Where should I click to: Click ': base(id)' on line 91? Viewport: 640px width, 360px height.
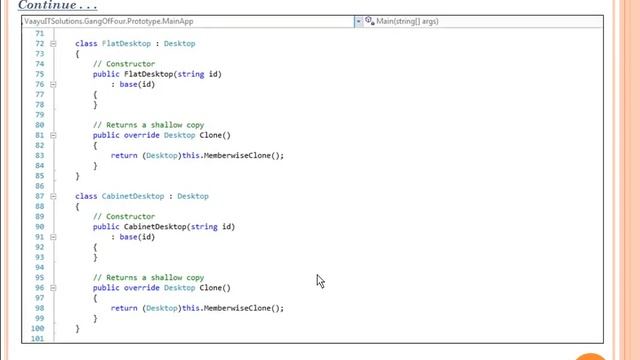[133, 237]
